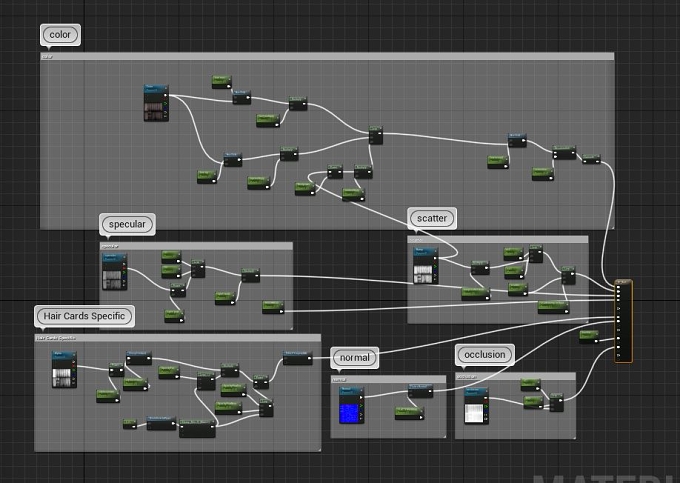Click the "normal" comment bubble

(355, 358)
